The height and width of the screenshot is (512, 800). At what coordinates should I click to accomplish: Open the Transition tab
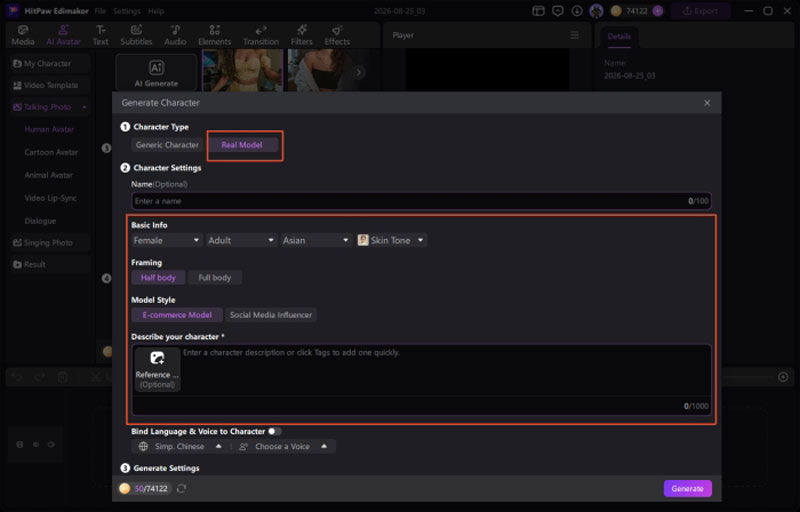pos(261,35)
